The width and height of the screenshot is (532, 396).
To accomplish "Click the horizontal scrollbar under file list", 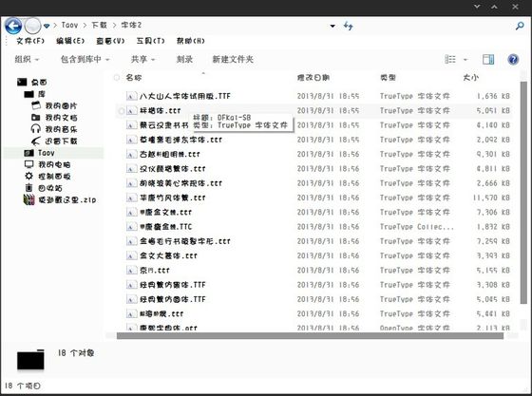I will pyautogui.click(x=310, y=335).
